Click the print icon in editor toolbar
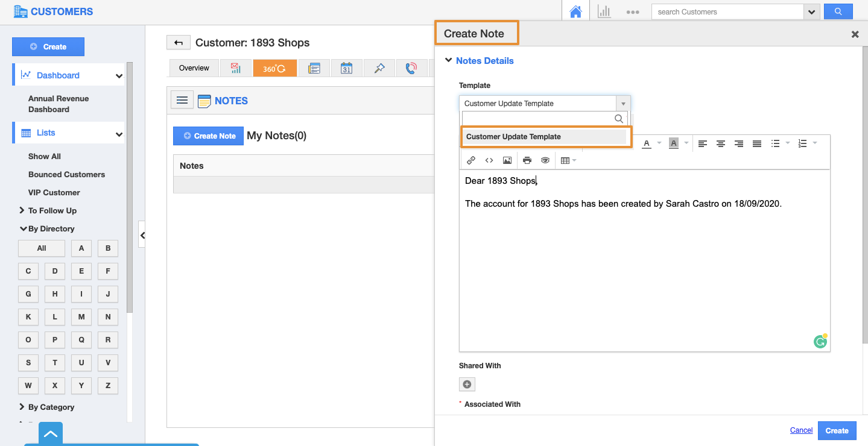 click(x=527, y=160)
